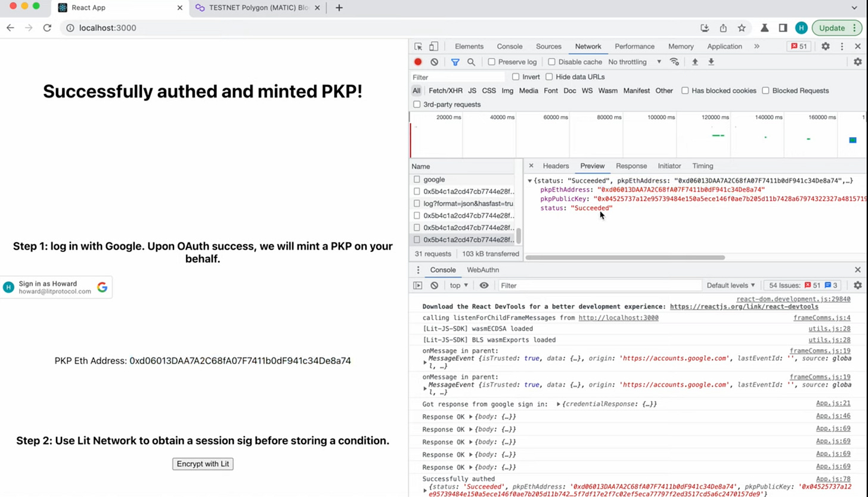Open the Performance tab
The image size is (868, 497).
pyautogui.click(x=634, y=46)
